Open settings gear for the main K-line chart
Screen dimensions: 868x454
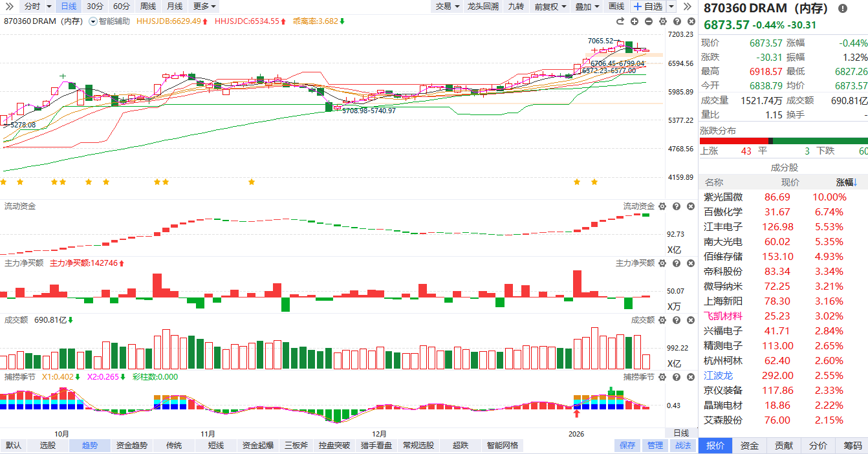(x=662, y=21)
